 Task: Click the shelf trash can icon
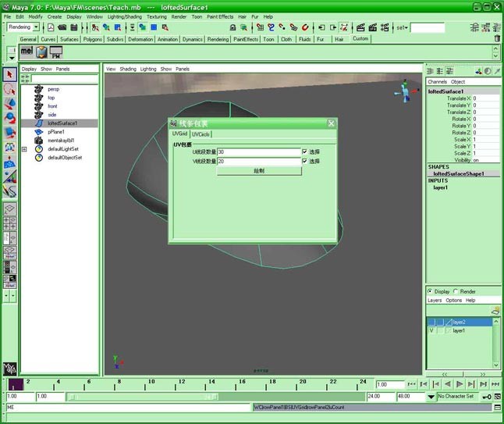coord(497,38)
